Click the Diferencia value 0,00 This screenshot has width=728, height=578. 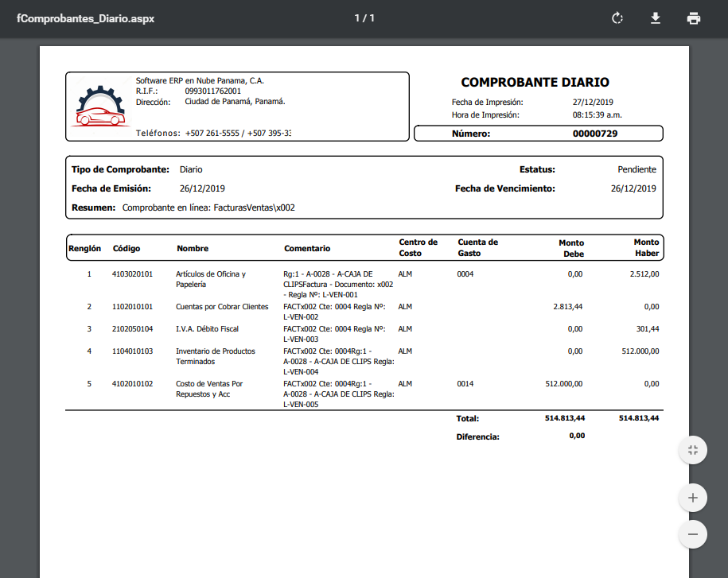pos(577,436)
